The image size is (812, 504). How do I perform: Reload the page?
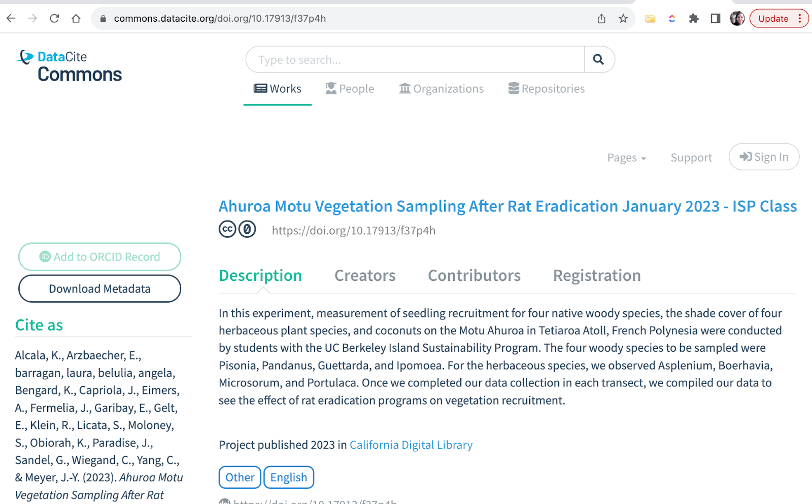[x=54, y=19]
